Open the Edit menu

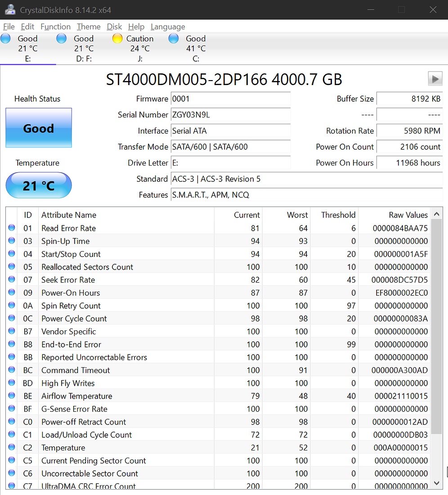coord(27,27)
